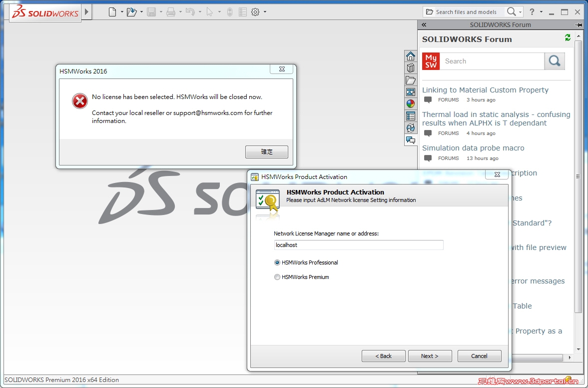Open 'Linking to Material Custom Property' link
This screenshot has width=588, height=388.
tap(485, 90)
